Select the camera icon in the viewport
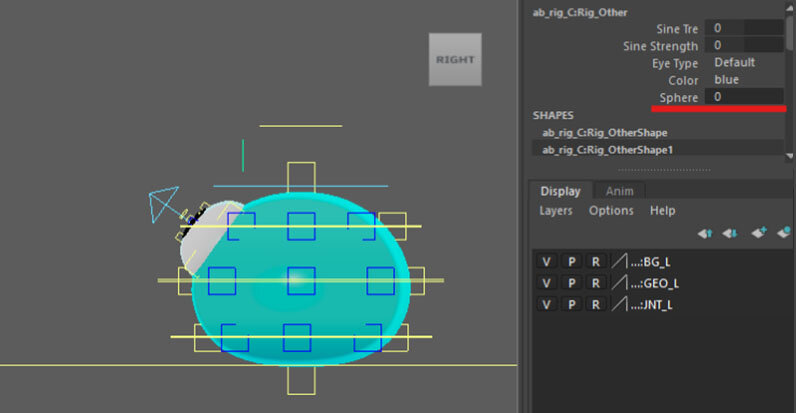796x413 pixels. (x=163, y=203)
